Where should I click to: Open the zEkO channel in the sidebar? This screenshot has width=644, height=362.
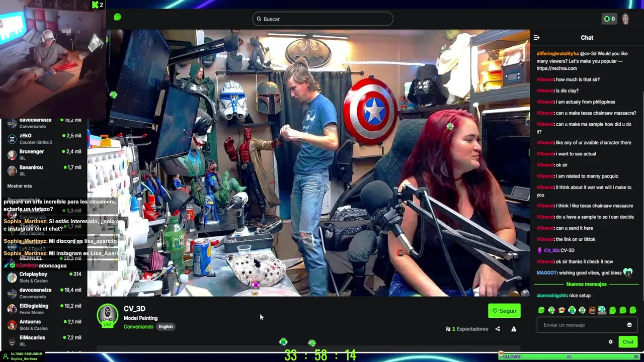pos(44,139)
